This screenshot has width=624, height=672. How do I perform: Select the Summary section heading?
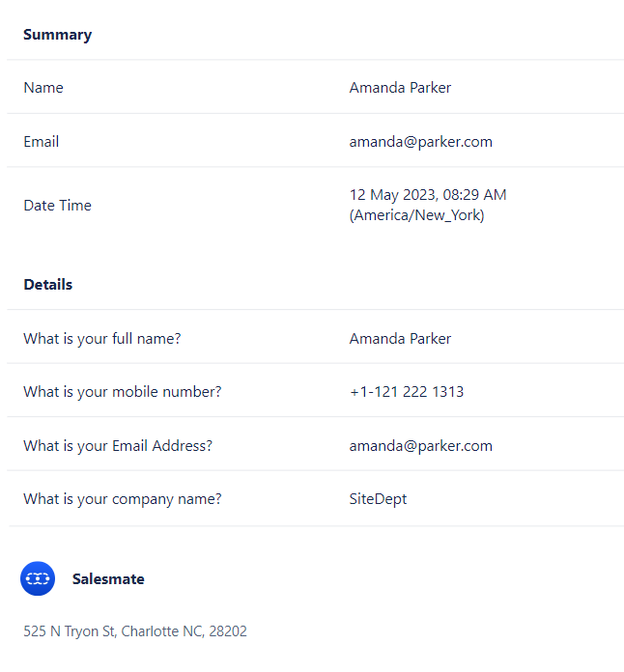click(x=57, y=35)
